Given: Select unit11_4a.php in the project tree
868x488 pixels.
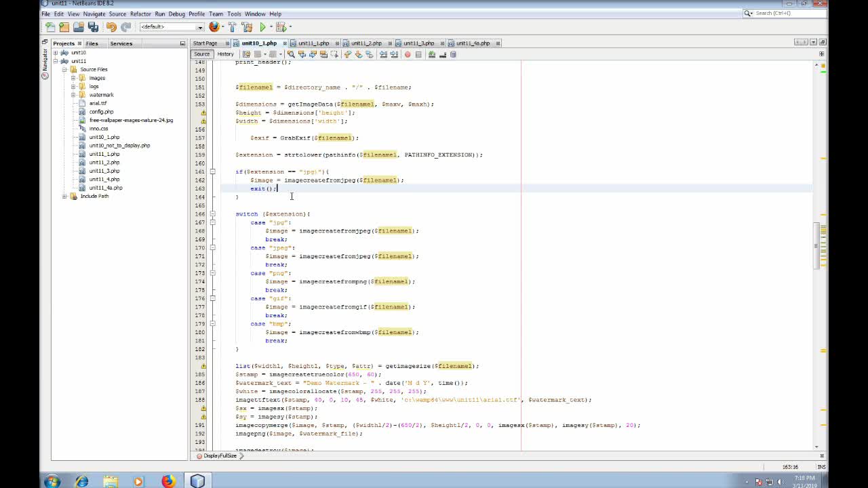Looking at the screenshot, I should pyautogui.click(x=106, y=188).
